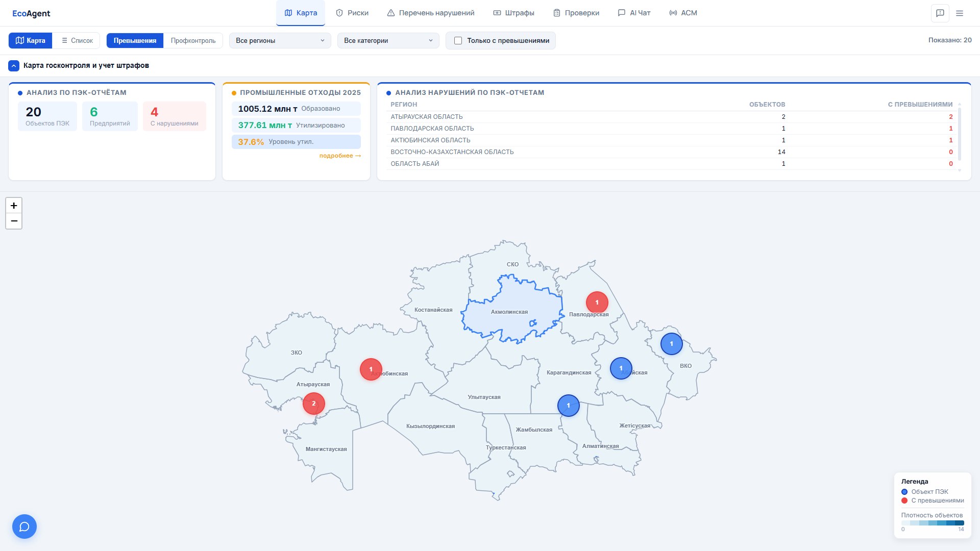
Task: Select the Жетісуская region on map
Action: (x=634, y=425)
